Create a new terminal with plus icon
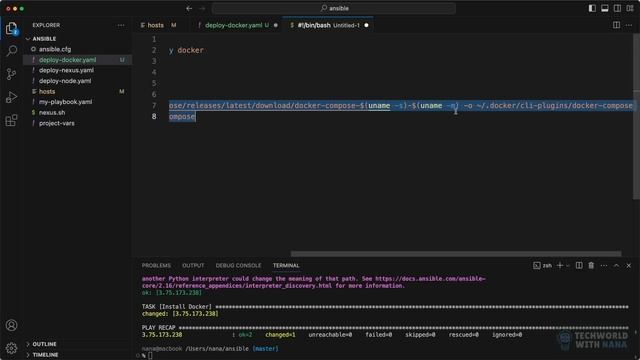Screen dimensions: 640x360 (x=560, y=265)
